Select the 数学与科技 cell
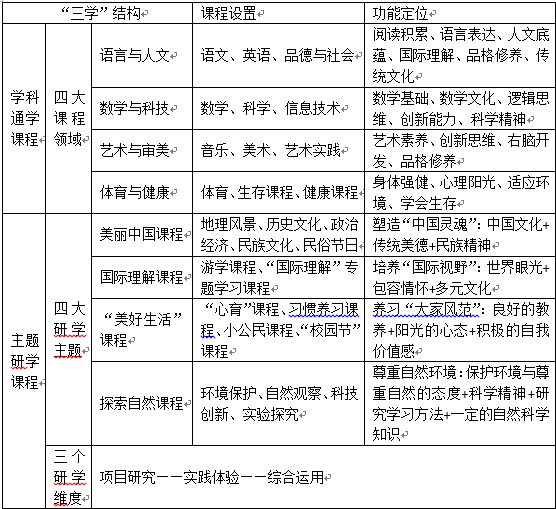Viewport: 556px width, 509px height. coord(142,108)
